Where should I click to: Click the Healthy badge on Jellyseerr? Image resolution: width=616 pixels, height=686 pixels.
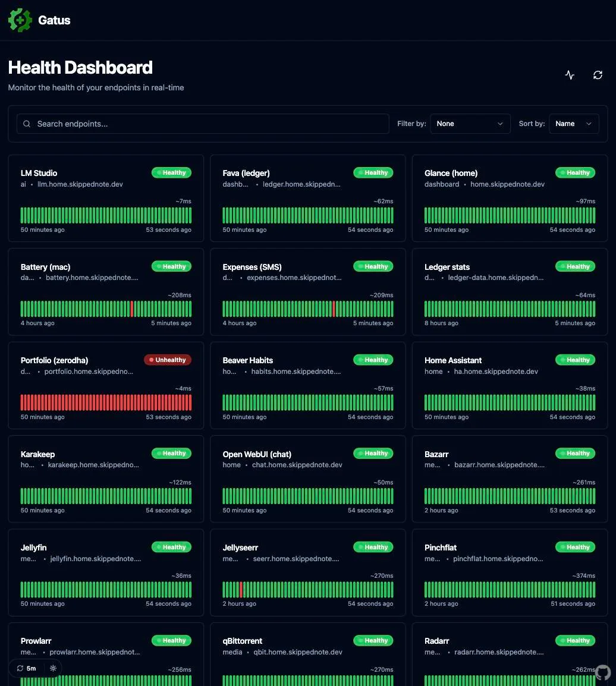coord(373,547)
